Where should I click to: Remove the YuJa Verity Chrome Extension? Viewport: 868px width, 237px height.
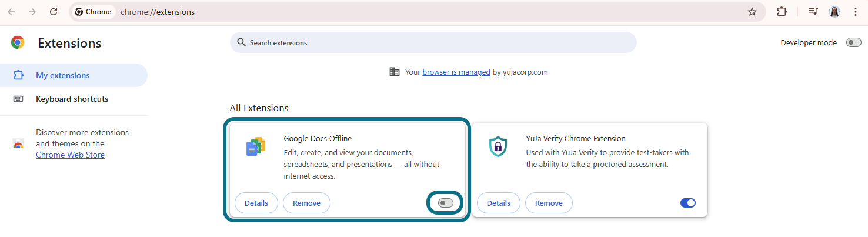tap(548, 203)
